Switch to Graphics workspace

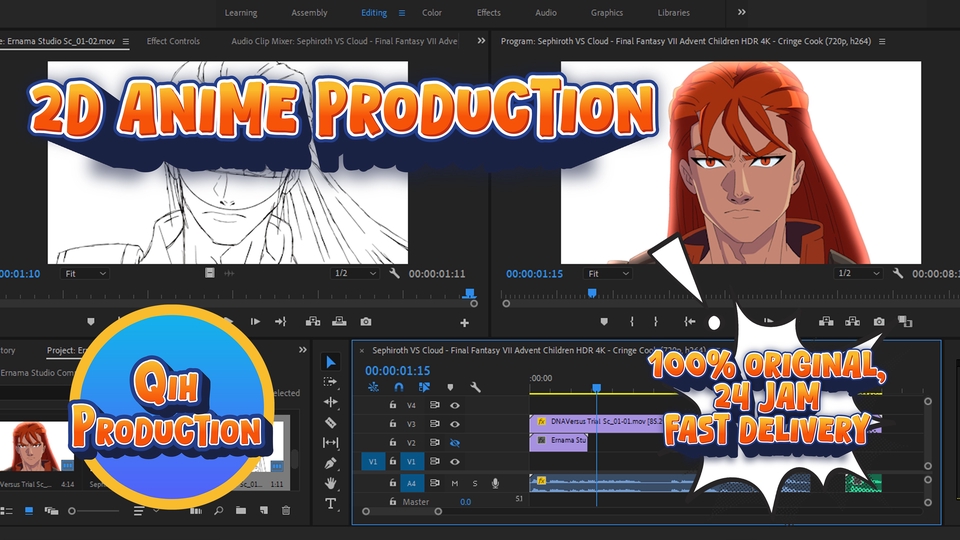(x=607, y=13)
